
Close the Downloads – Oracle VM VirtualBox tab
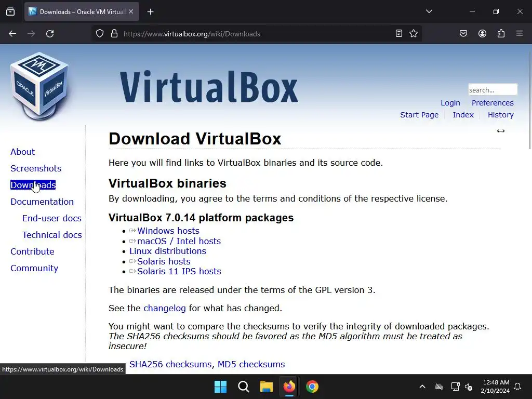coord(131,11)
